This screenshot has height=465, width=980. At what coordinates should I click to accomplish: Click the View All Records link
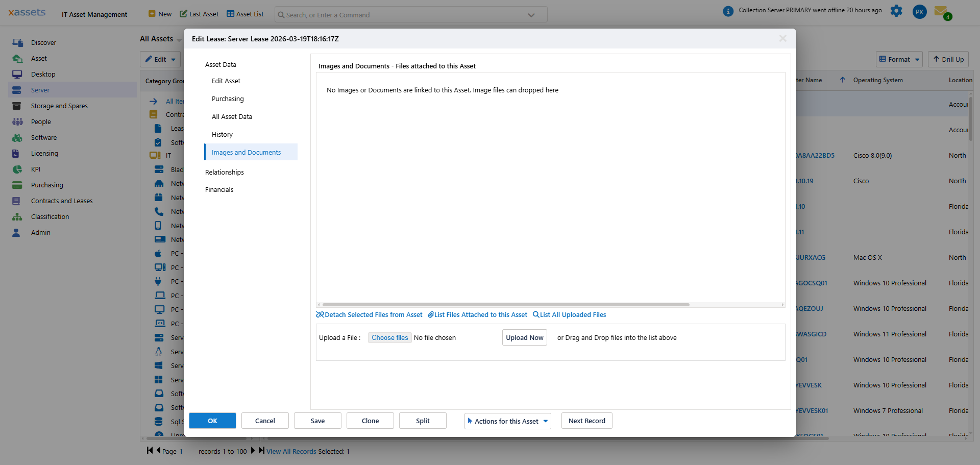[290, 451]
